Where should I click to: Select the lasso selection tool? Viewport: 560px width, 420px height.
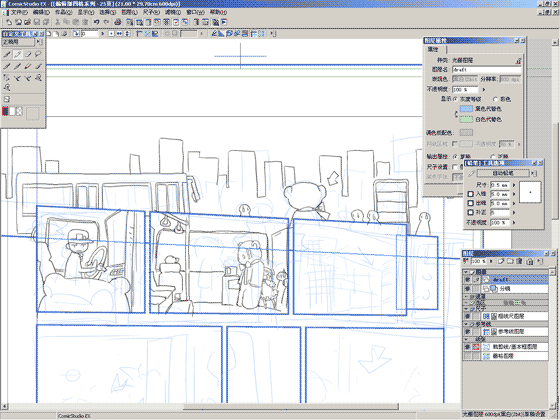pyautogui.click(x=38, y=54)
